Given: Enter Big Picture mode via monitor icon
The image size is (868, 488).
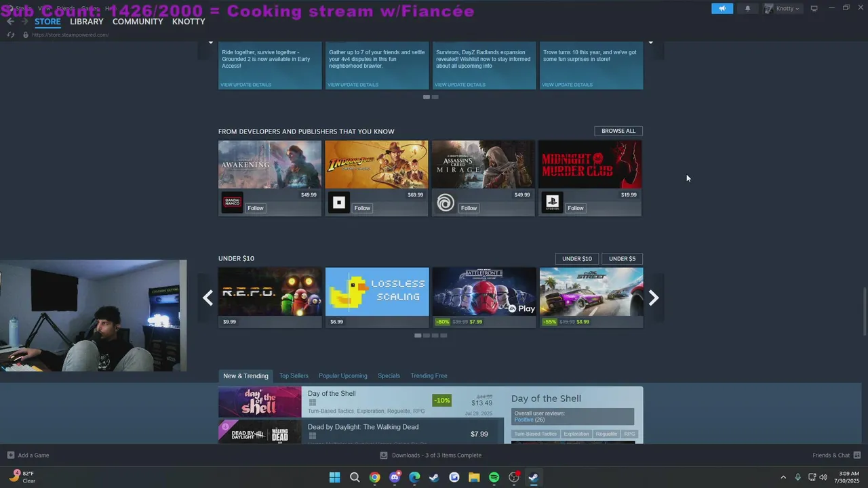Looking at the screenshot, I should [814, 8].
